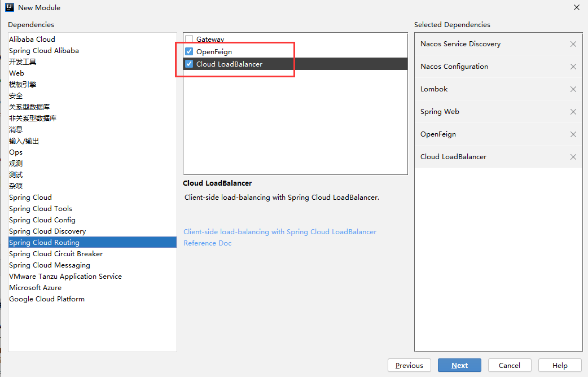Click the Gateway dependency label
This screenshot has height=377, width=588.
210,40
